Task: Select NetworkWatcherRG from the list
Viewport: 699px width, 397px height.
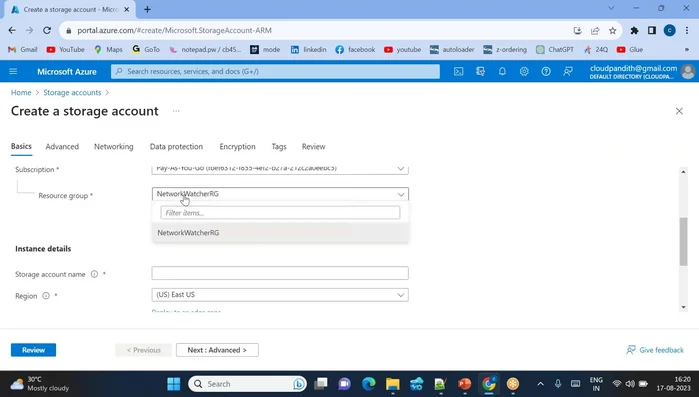Action: [280, 233]
